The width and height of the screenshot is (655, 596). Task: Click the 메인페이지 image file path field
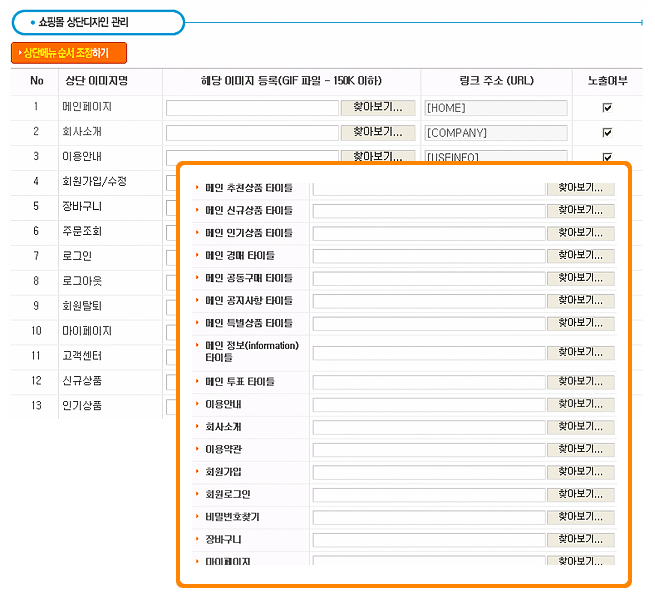252,108
